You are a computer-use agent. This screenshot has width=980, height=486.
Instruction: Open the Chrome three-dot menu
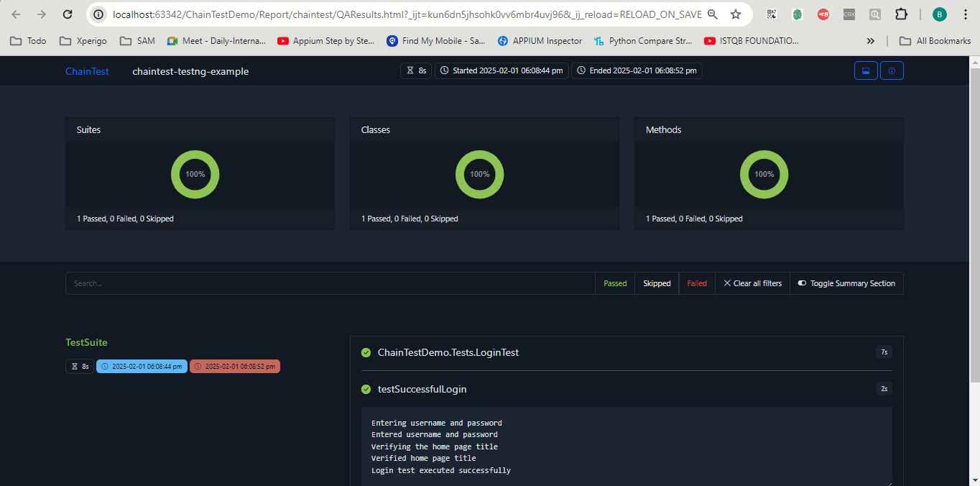[x=965, y=14]
